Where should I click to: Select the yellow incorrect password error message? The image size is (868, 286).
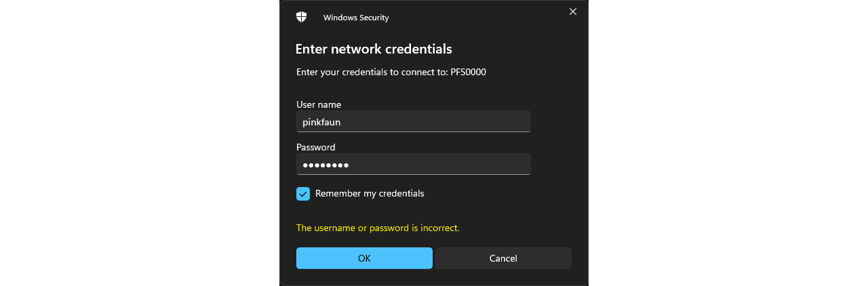pos(378,228)
